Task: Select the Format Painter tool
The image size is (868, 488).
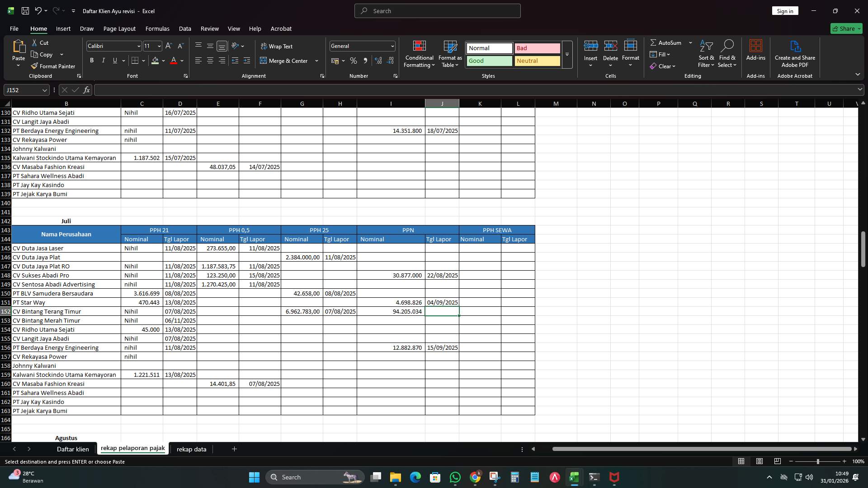Action: 53,66
